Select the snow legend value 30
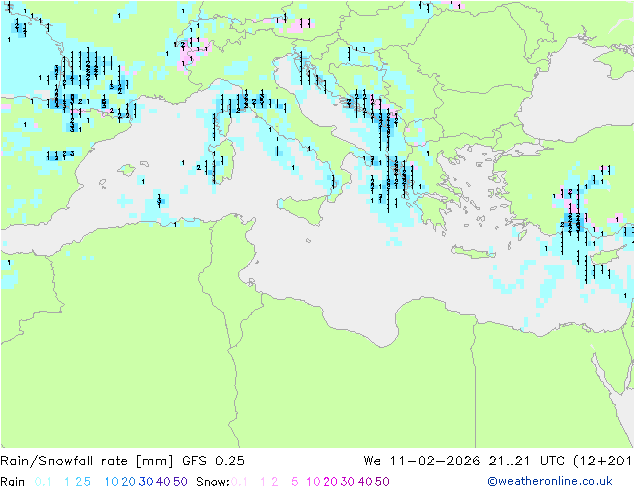634x490 pixels. [x=348, y=482]
